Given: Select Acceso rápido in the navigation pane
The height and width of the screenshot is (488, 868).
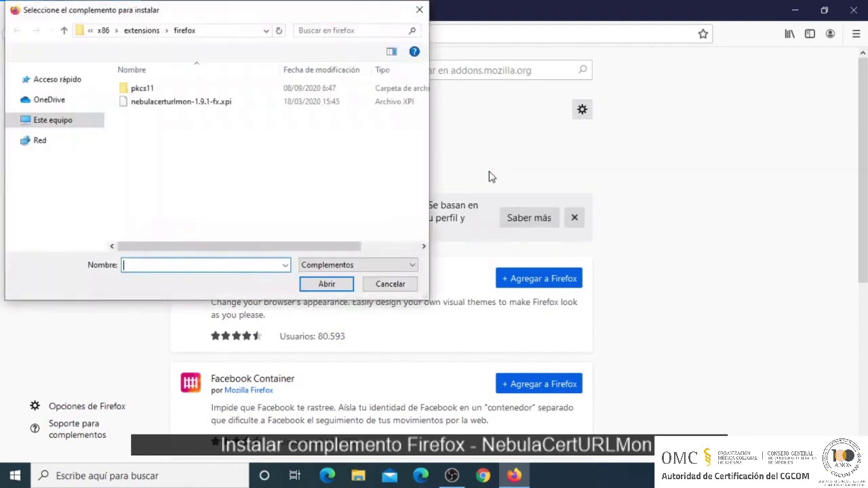Looking at the screenshot, I should [x=57, y=79].
